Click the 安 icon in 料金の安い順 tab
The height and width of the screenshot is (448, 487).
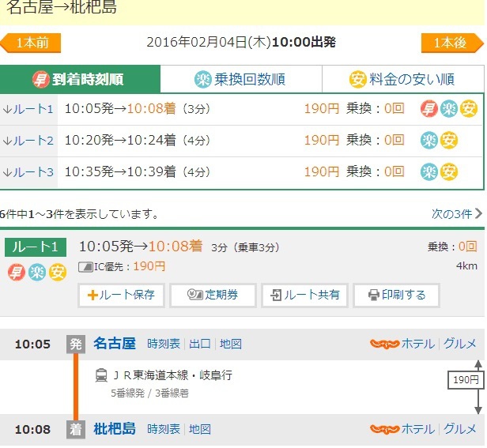click(x=357, y=80)
